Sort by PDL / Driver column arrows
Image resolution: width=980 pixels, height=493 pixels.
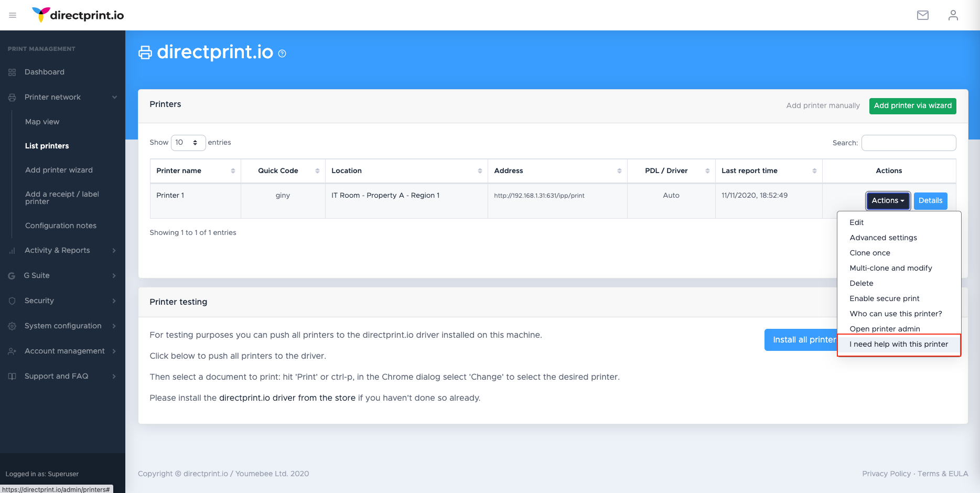(707, 171)
